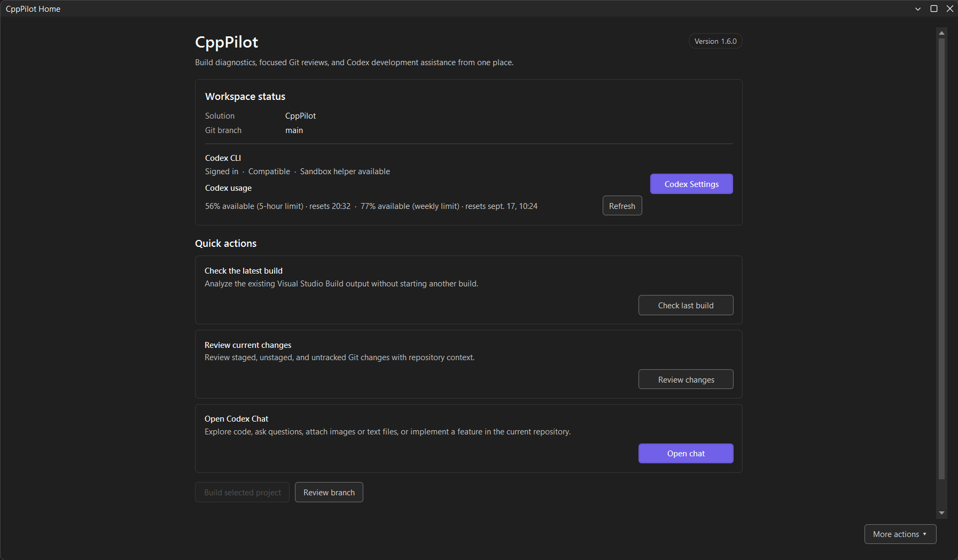Viewport: 958px width, 560px height.
Task: Click the Version 1.6.0 badge
Action: [x=715, y=41]
